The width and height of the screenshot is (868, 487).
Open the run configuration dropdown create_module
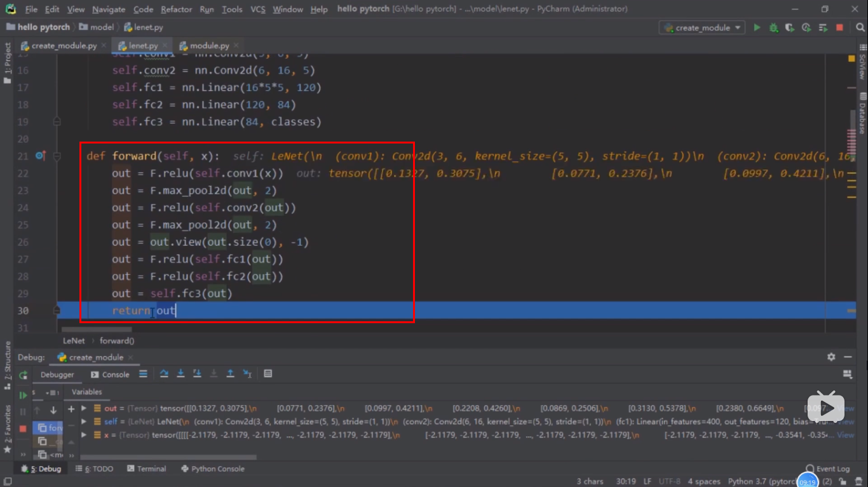[703, 28]
